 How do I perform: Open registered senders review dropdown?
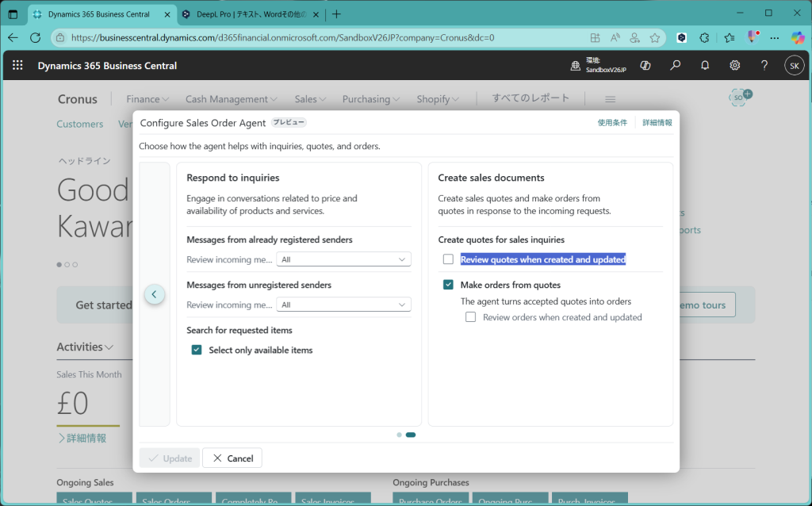click(x=344, y=259)
